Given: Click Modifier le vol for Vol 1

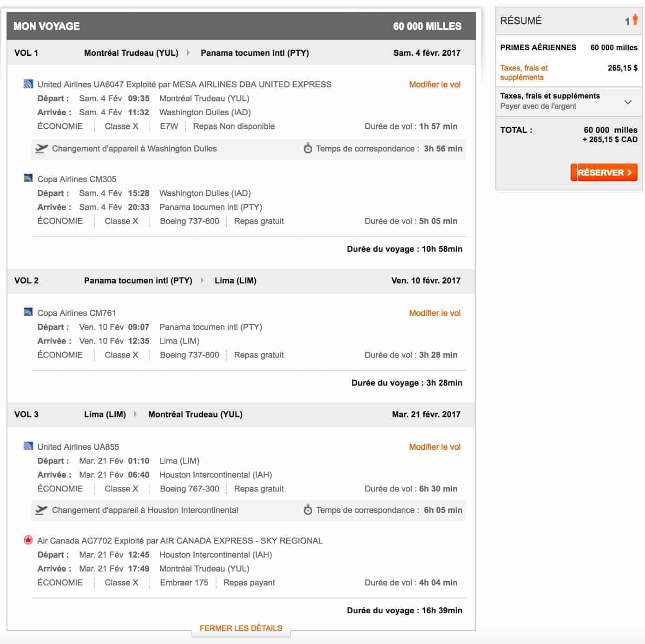Looking at the screenshot, I should pyautogui.click(x=434, y=85).
